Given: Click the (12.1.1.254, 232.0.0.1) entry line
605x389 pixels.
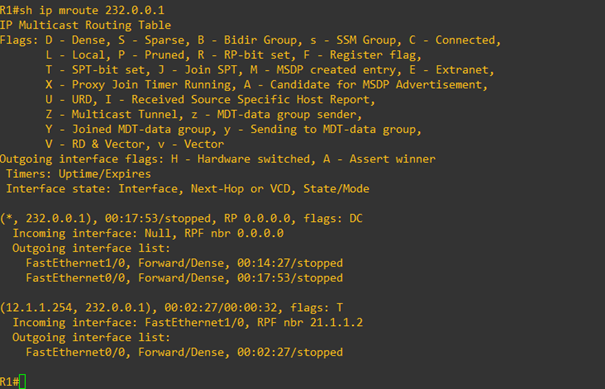Looking at the screenshot, I should pos(171,308).
